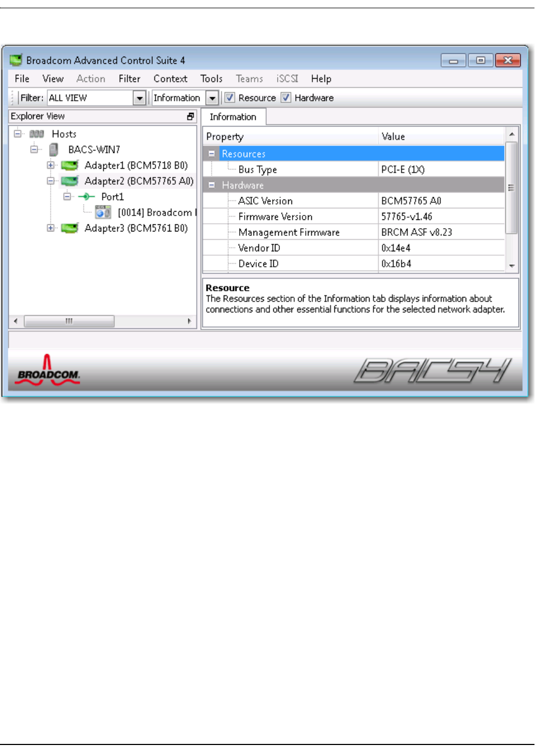Maximize the Broadcom Advanced Control Suite window
Viewport: 535px width, 756px height.
click(x=481, y=60)
